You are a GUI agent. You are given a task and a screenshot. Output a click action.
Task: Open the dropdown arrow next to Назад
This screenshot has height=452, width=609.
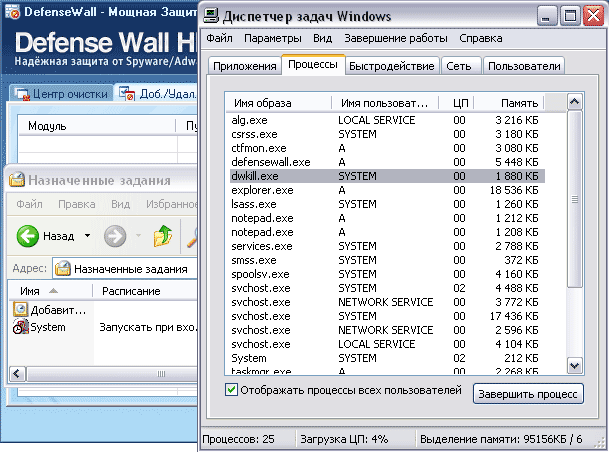point(87,235)
